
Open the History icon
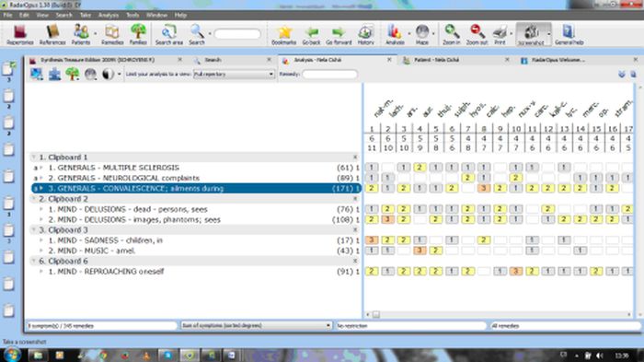(365, 35)
